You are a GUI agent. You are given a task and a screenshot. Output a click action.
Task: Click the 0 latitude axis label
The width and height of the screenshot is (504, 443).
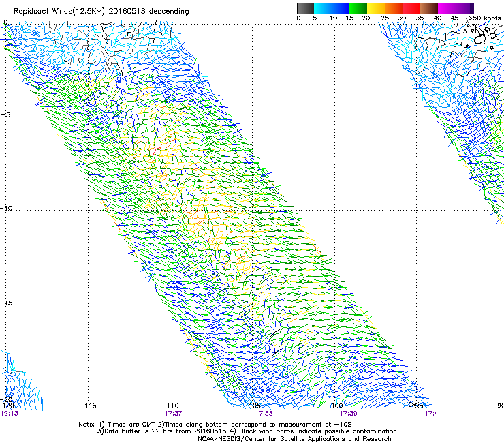5,22
